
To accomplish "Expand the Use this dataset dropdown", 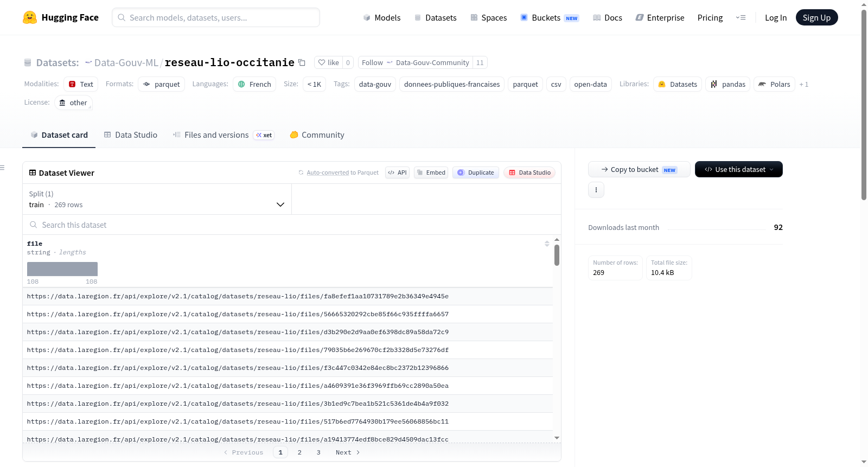I will point(739,169).
